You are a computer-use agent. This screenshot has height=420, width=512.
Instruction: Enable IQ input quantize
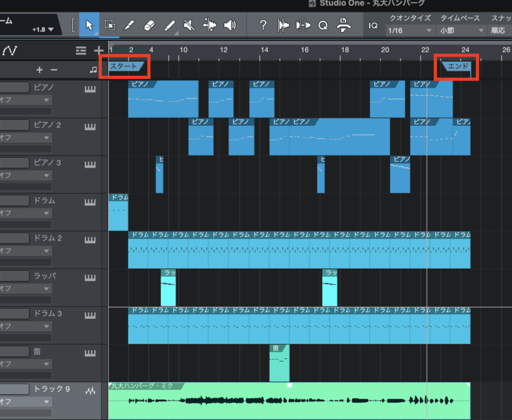(x=373, y=24)
